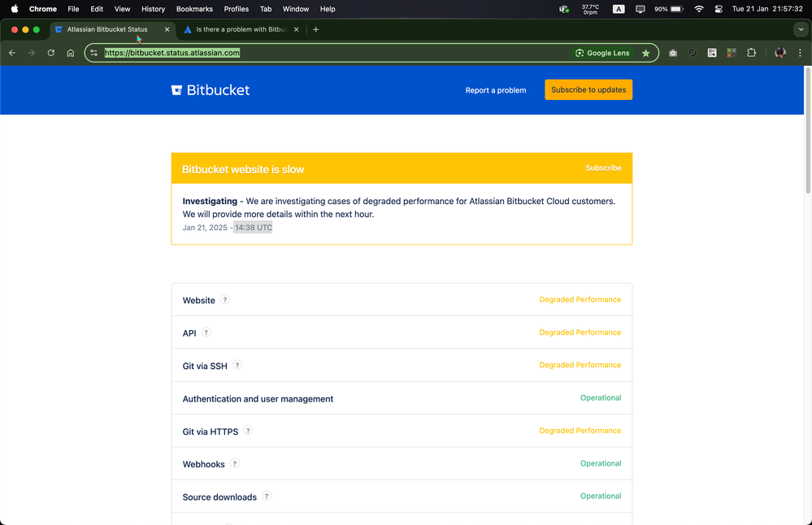Open Control Center icon in menu bar
This screenshot has width=812, height=525.
(719, 9)
